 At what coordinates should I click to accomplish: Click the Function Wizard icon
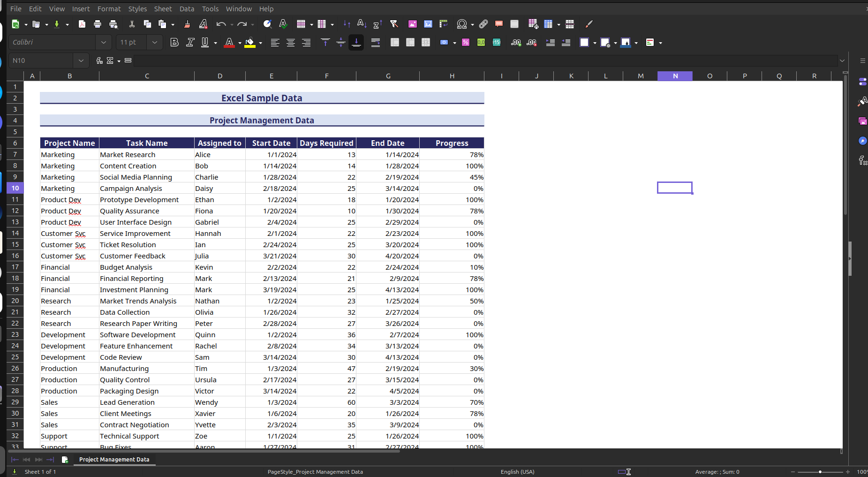[99, 61]
